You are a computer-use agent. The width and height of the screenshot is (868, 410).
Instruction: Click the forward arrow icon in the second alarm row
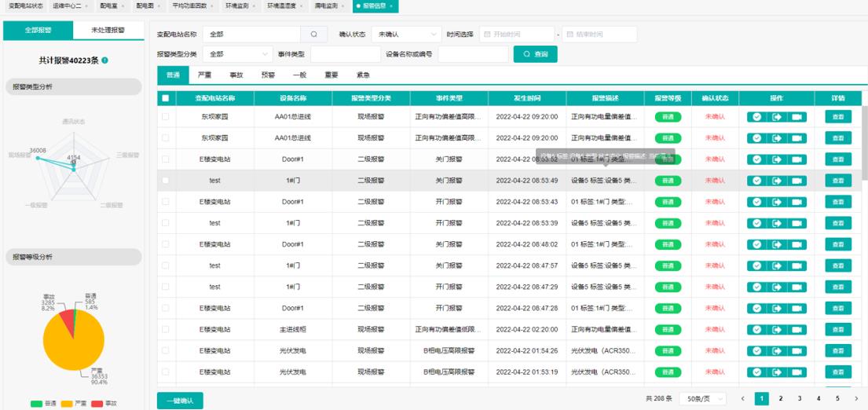pyautogui.click(x=777, y=137)
